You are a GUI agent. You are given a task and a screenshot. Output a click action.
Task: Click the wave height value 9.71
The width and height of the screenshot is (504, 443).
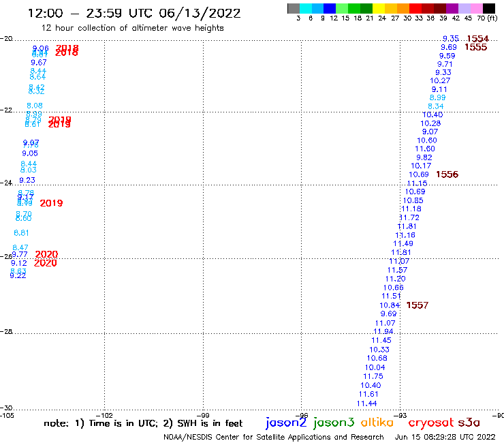coord(445,64)
